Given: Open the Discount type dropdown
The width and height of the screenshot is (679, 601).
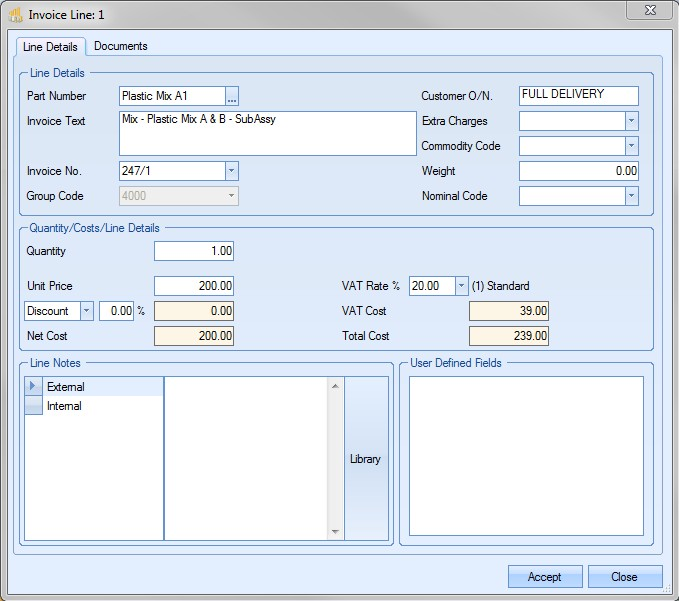Looking at the screenshot, I should (x=86, y=311).
